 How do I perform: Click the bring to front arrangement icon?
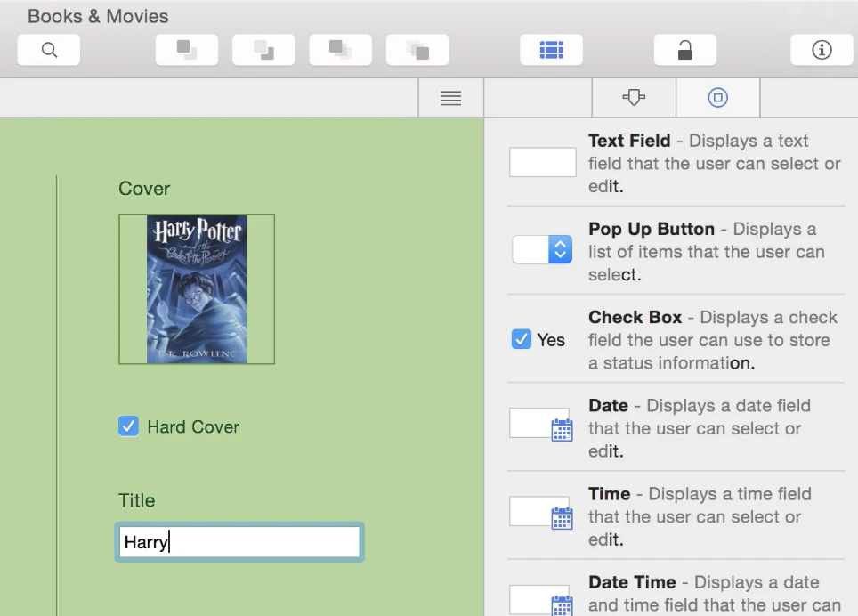click(x=340, y=50)
